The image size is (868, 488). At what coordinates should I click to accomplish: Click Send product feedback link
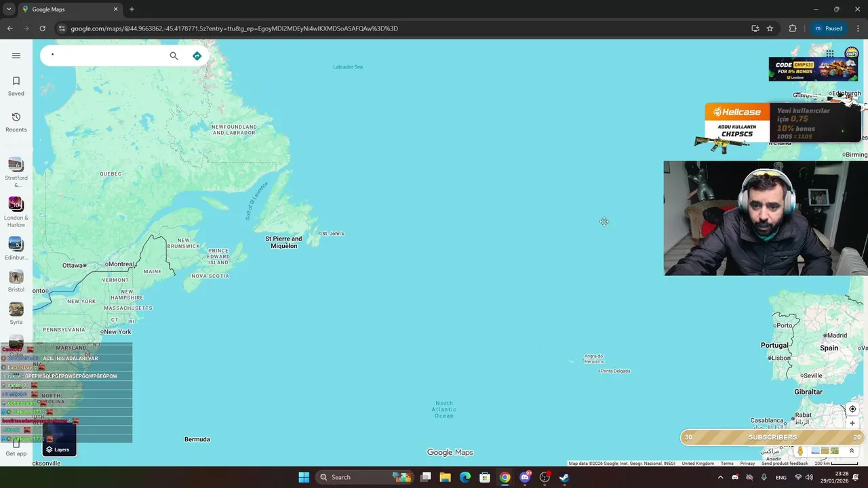pyautogui.click(x=785, y=464)
